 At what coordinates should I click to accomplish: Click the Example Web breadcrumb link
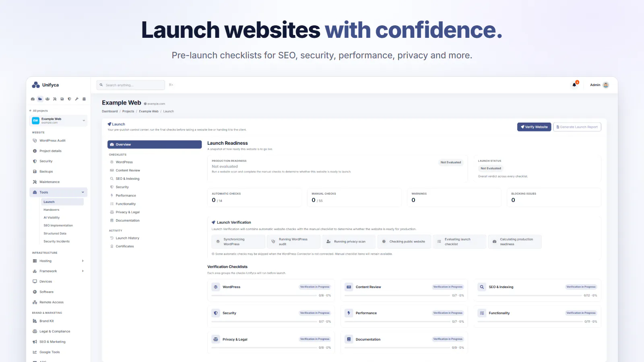(x=149, y=111)
